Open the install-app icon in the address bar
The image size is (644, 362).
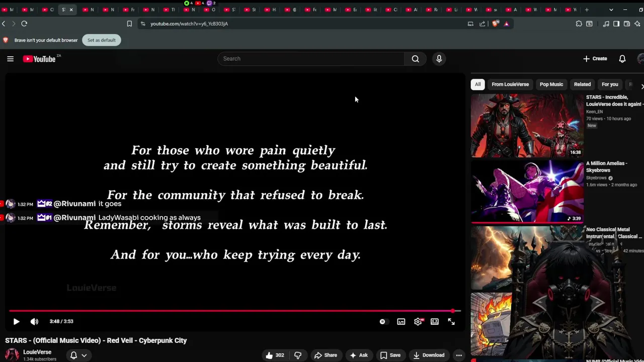[x=470, y=24]
